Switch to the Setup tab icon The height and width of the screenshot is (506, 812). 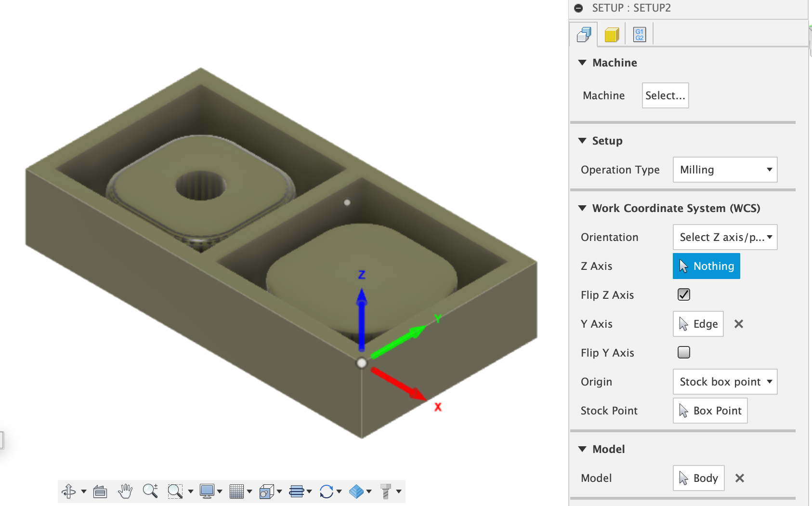tap(584, 34)
